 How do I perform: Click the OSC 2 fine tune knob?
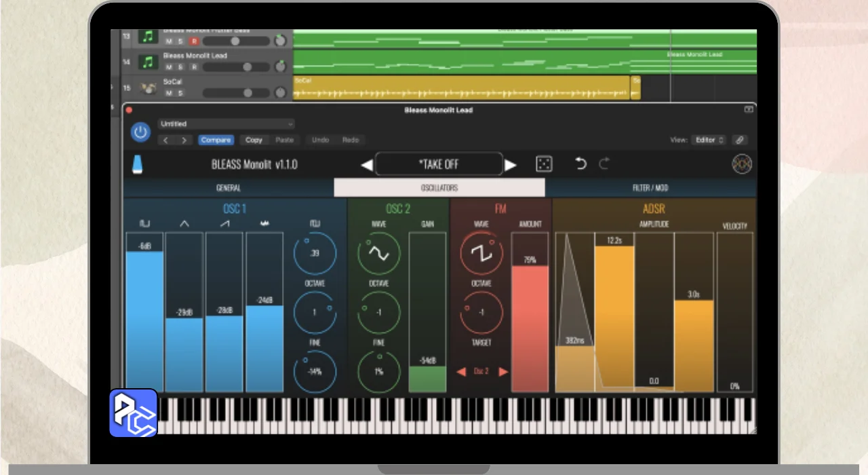[378, 371]
